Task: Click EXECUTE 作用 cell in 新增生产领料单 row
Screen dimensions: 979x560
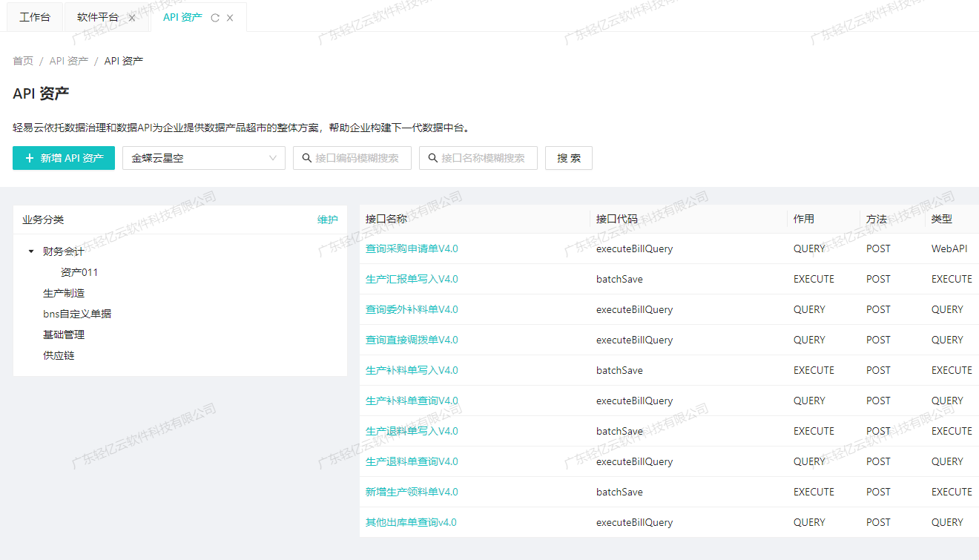Action: [x=814, y=492]
